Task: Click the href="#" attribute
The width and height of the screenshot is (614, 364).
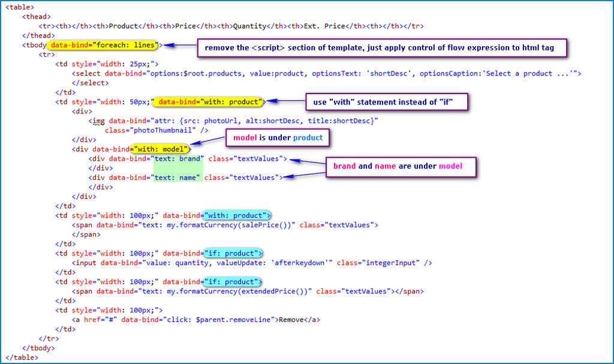Action: [100, 320]
